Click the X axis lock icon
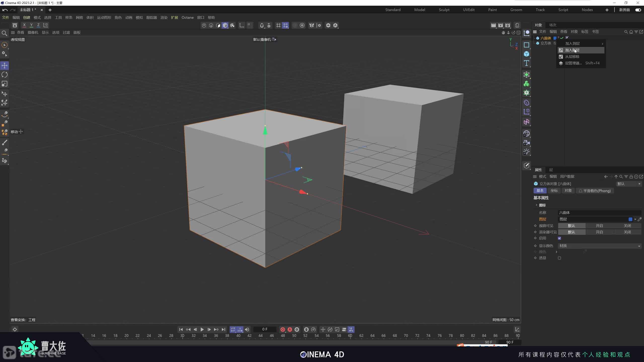The height and width of the screenshot is (362, 644). coord(24,25)
